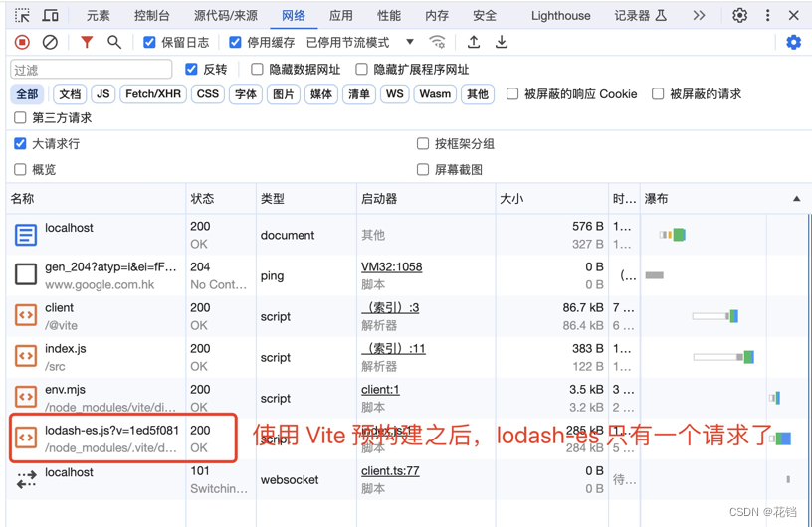This screenshot has height=527, width=812.
Task: Switch to the 控制台 tab
Action: pyautogui.click(x=151, y=16)
